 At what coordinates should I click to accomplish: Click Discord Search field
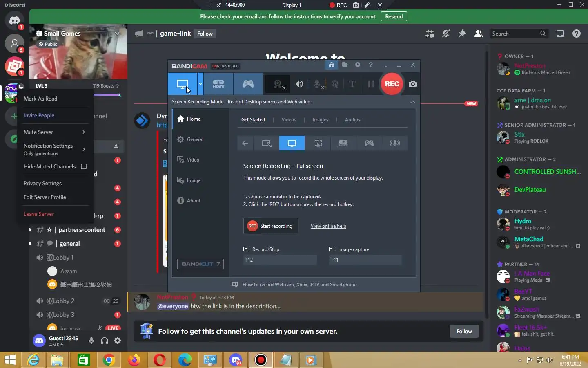pos(519,34)
